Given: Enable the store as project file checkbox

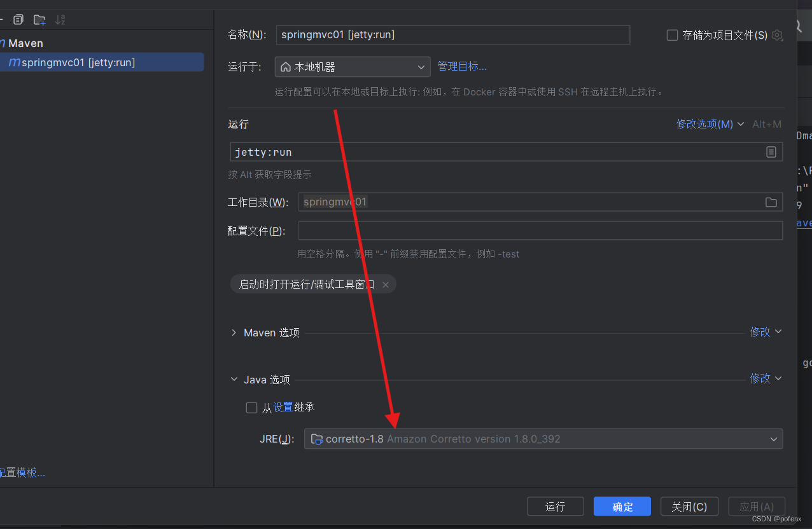Looking at the screenshot, I should tap(672, 35).
